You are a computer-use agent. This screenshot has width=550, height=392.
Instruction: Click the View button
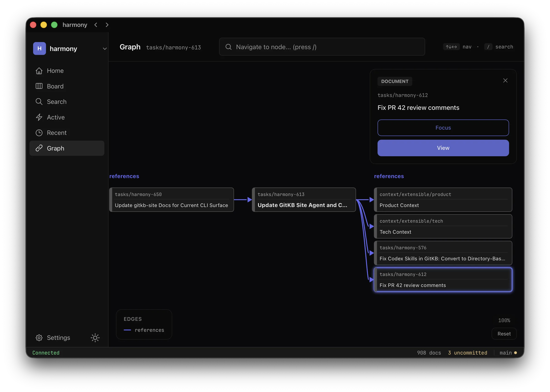[443, 148]
